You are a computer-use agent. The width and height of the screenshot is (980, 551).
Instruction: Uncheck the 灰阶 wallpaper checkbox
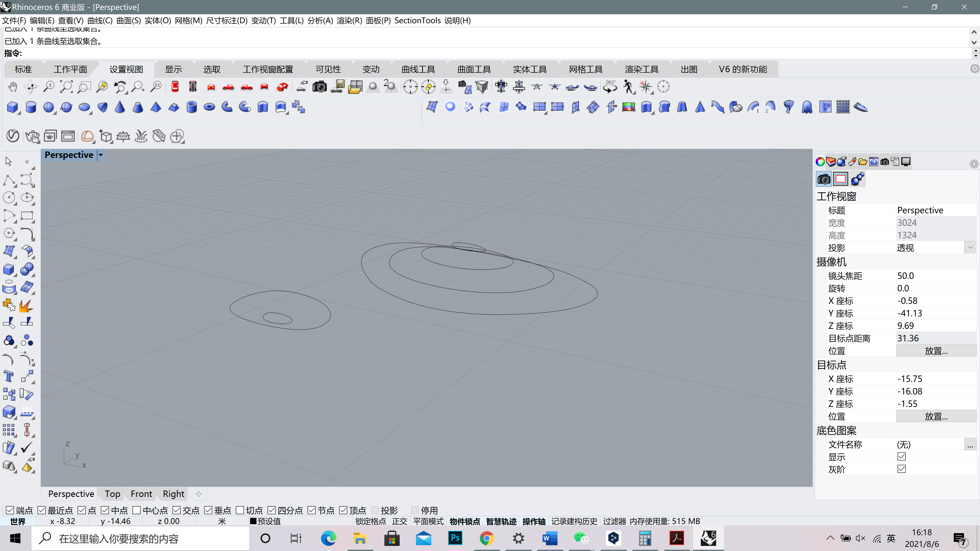[x=902, y=469]
